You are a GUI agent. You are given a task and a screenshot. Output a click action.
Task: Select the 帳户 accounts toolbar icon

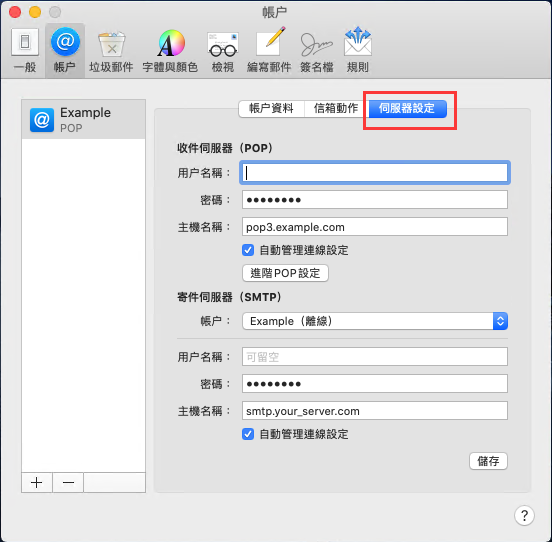(x=65, y=50)
